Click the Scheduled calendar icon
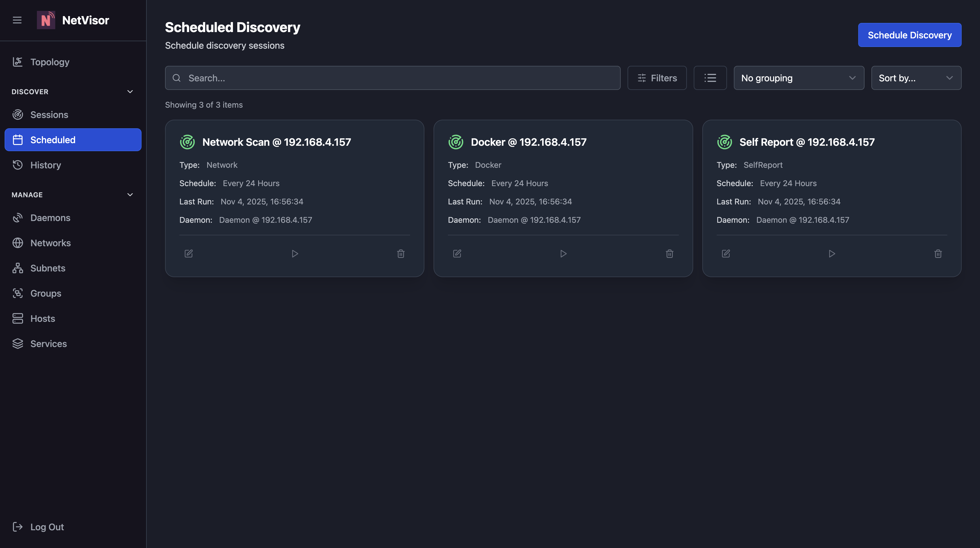 coord(18,140)
